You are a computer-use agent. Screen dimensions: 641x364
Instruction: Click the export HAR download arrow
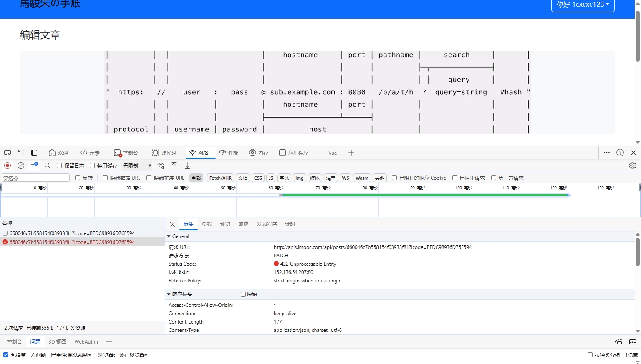[187, 166]
